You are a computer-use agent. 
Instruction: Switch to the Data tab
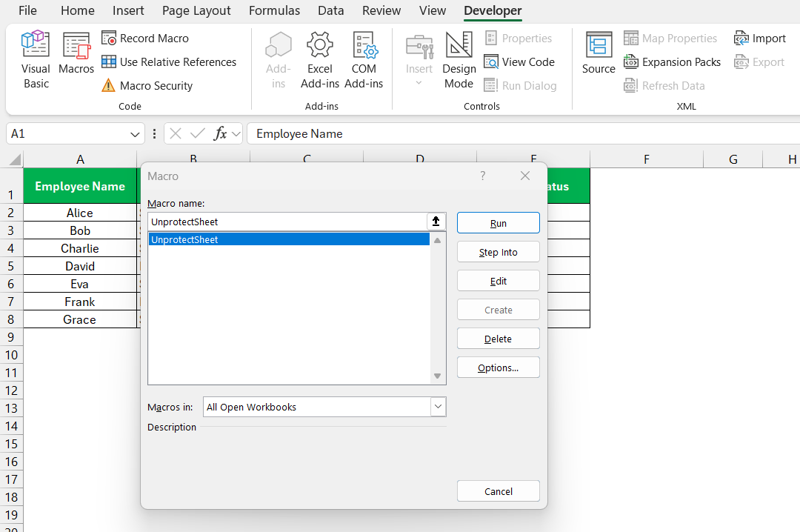(330, 10)
